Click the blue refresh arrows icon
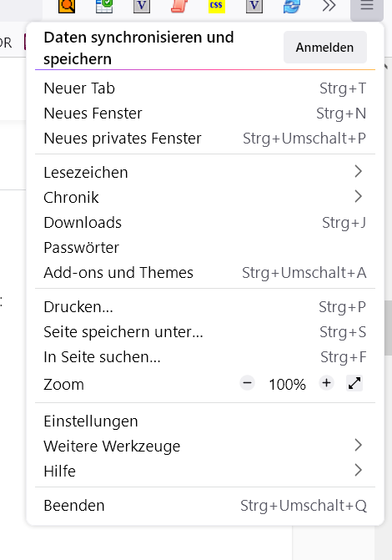The width and height of the screenshot is (392, 560). click(292, 6)
